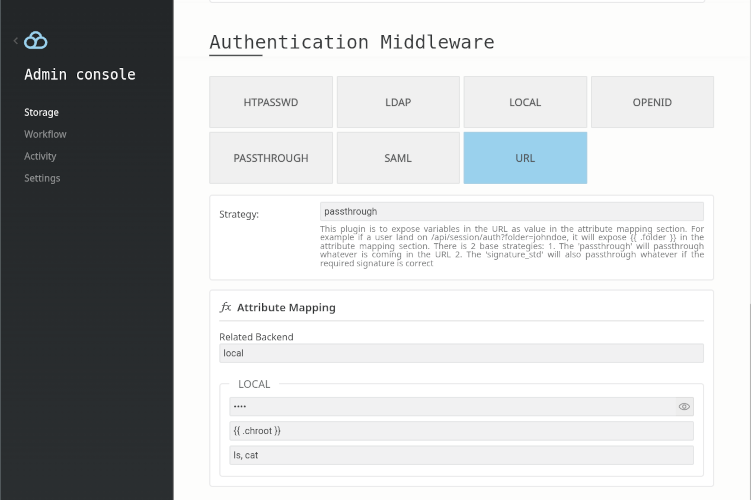
Task: Open Settings from the sidebar
Action: pyautogui.click(x=42, y=178)
